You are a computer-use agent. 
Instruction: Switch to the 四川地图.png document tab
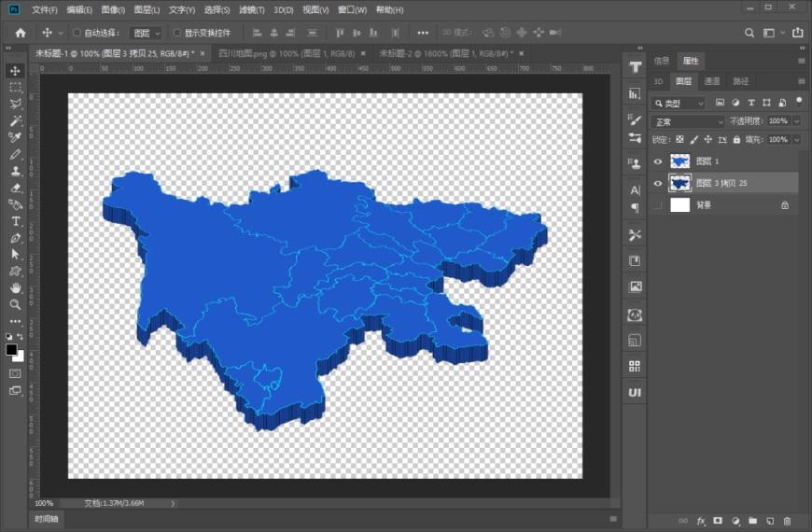[287, 53]
